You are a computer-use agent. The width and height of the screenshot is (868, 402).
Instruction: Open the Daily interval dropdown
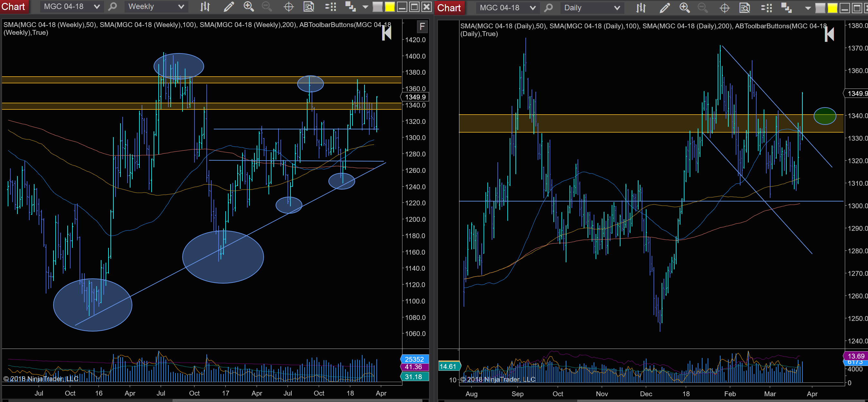click(x=592, y=8)
